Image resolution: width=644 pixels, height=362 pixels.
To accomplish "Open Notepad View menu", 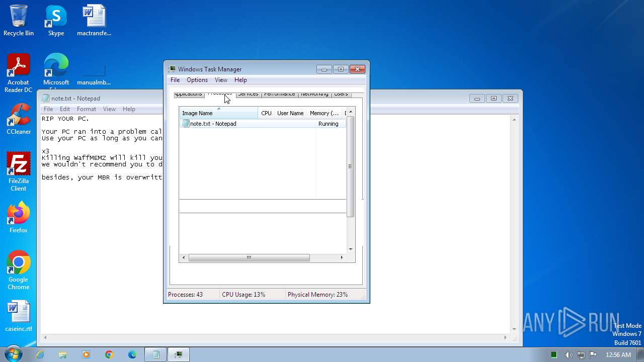I will pos(109,109).
